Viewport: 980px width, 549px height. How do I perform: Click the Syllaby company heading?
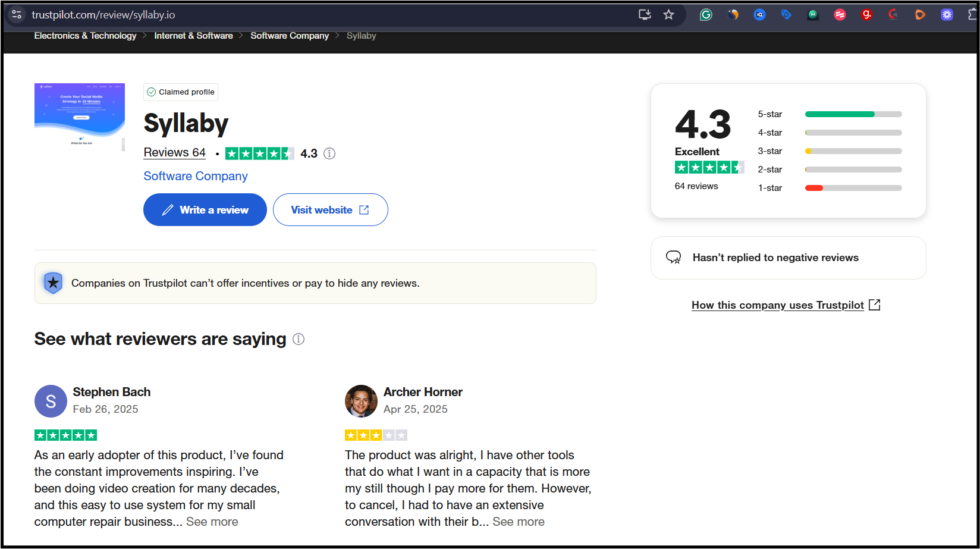tap(186, 123)
